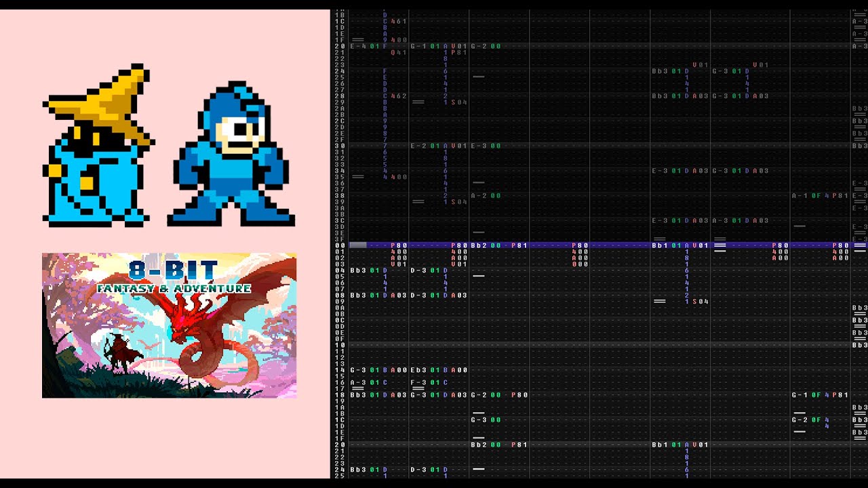Click the 'G-1 0F 4 P81' note

820,395
